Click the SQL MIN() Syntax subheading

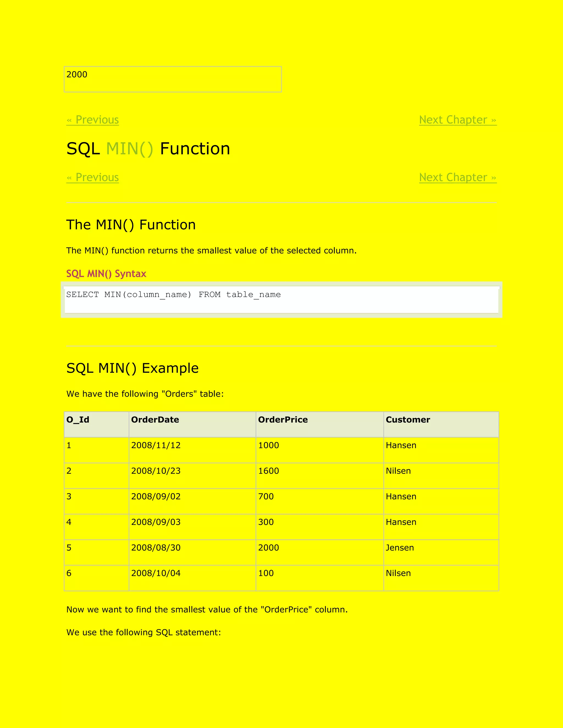click(106, 274)
